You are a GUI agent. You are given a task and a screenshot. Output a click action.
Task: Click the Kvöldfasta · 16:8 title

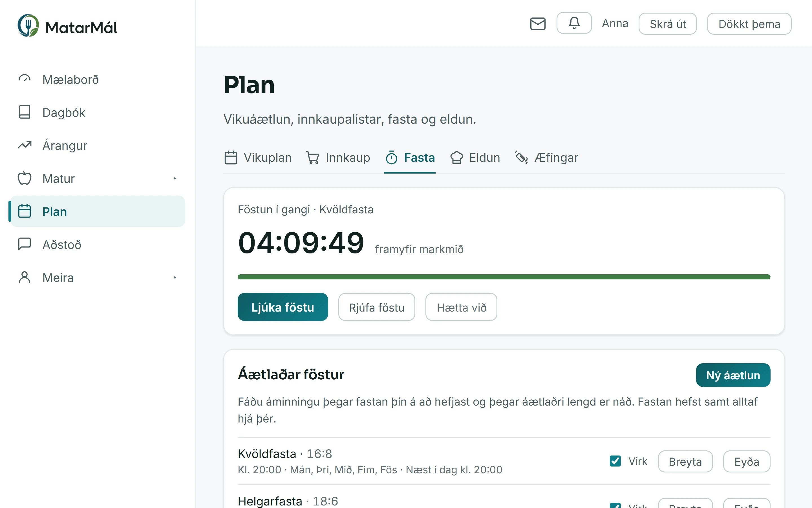(x=285, y=454)
